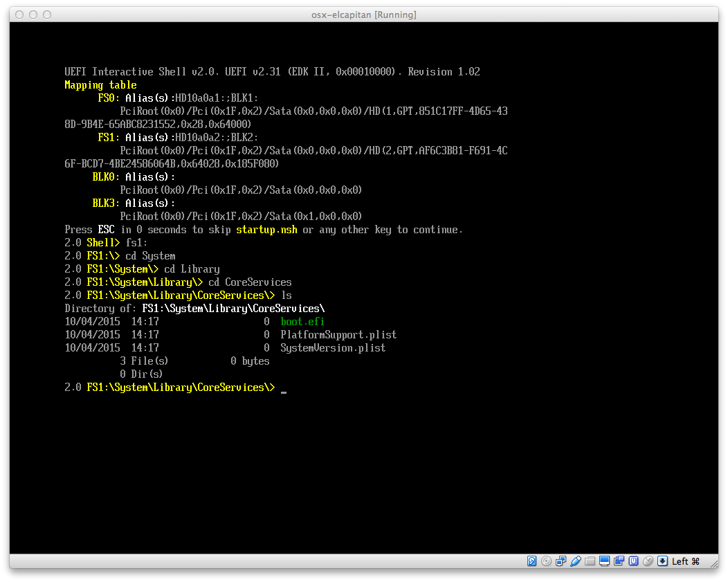Toggle the mouse integration status icon
This screenshot has width=728, height=582.
click(x=648, y=561)
